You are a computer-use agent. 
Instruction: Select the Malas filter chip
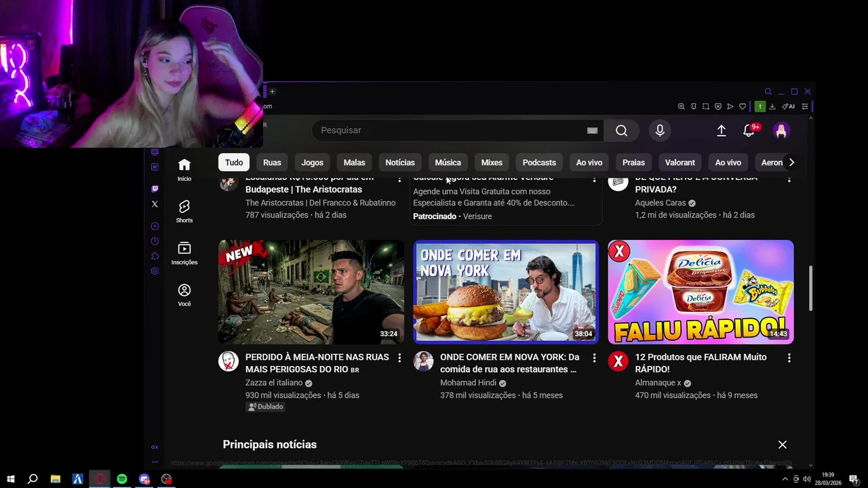coord(354,163)
